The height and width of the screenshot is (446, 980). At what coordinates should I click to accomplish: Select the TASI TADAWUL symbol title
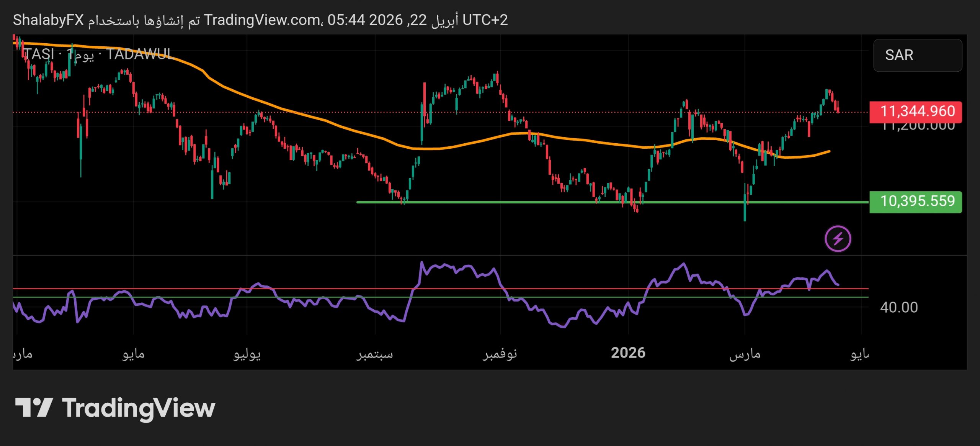(x=98, y=54)
